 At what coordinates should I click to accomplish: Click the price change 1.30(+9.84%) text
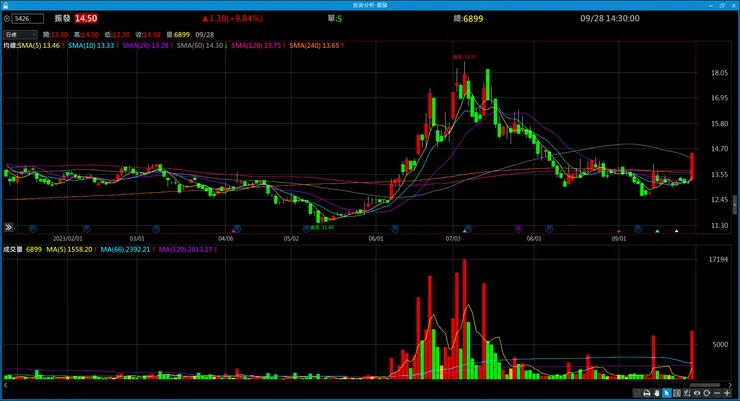tap(233, 18)
